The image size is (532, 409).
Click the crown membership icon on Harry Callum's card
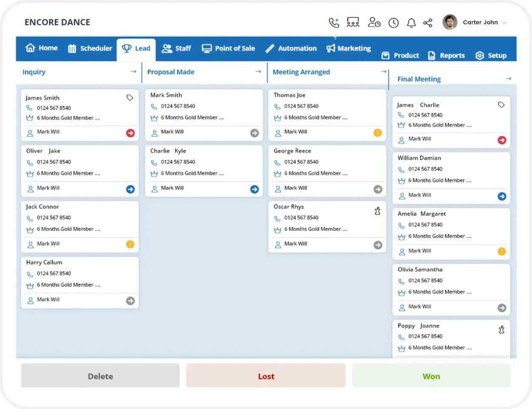[30, 285]
